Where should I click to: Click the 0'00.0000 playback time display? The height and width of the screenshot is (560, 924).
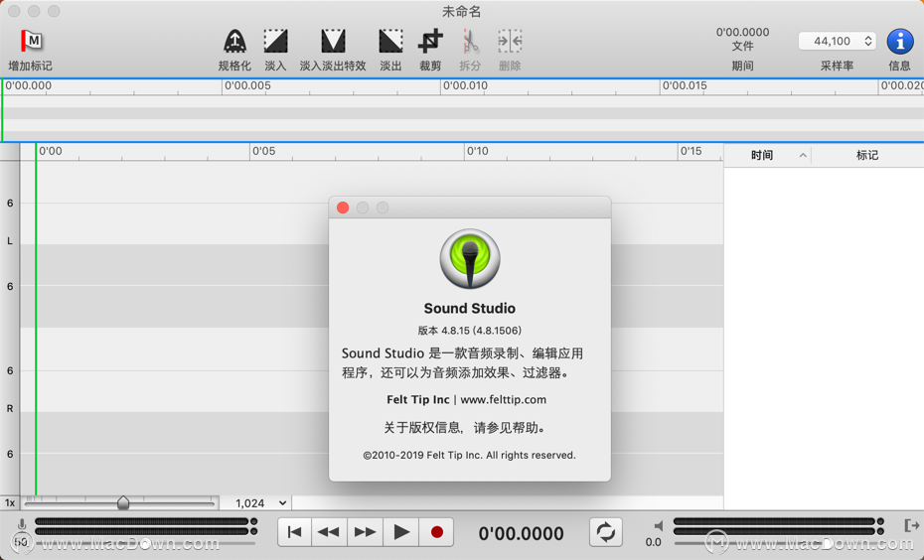[x=521, y=533]
